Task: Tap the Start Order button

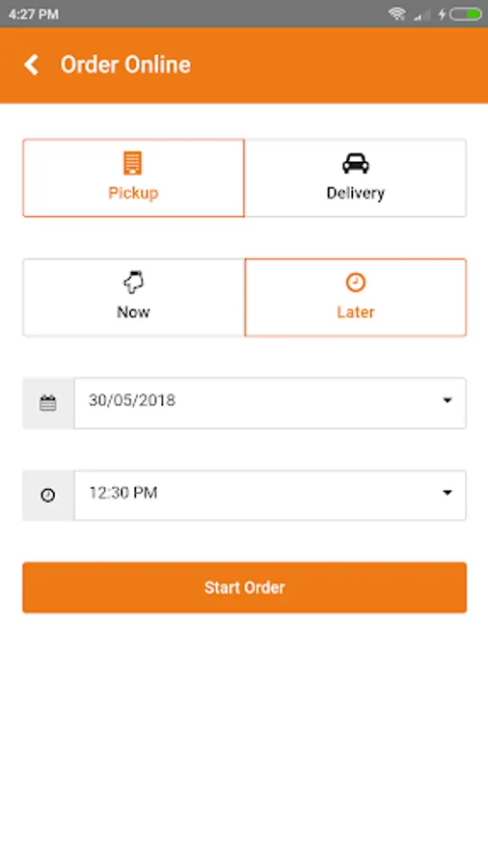Action: pos(245,587)
